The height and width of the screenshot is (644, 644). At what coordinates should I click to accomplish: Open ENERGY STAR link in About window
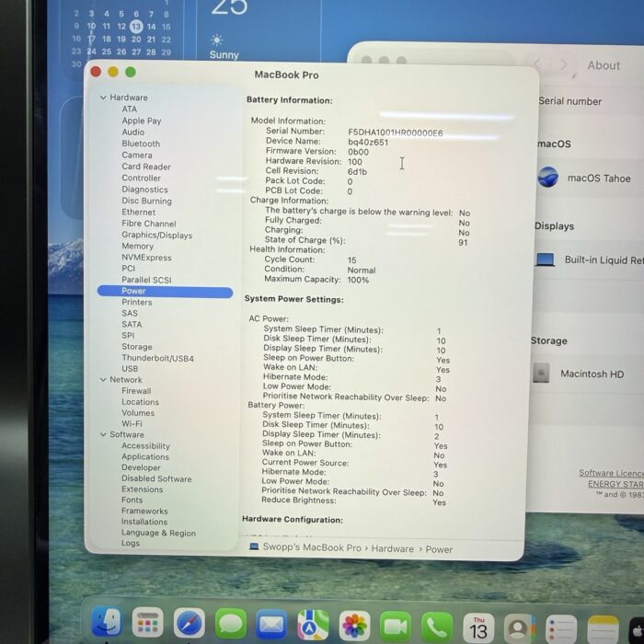pos(615,484)
